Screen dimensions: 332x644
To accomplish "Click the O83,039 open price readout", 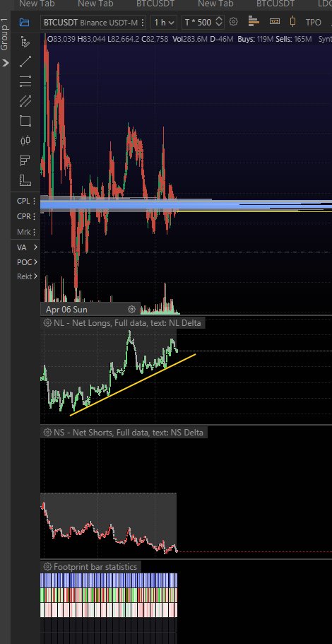I will coord(61,40).
